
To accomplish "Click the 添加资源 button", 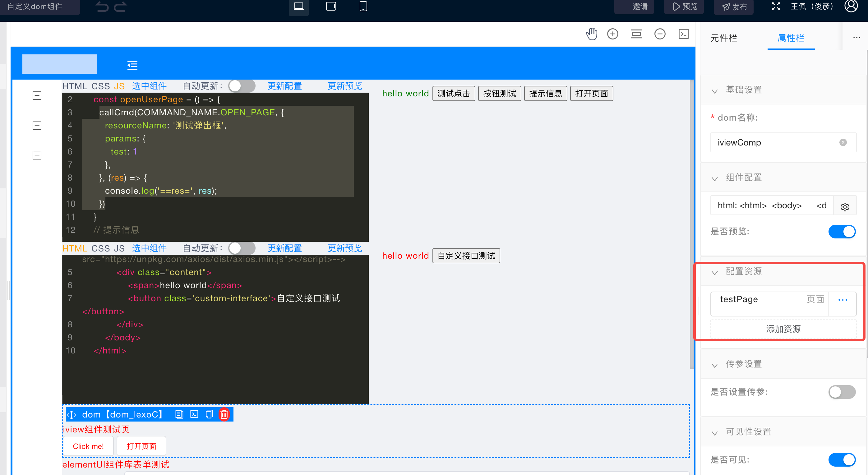I will tap(783, 329).
